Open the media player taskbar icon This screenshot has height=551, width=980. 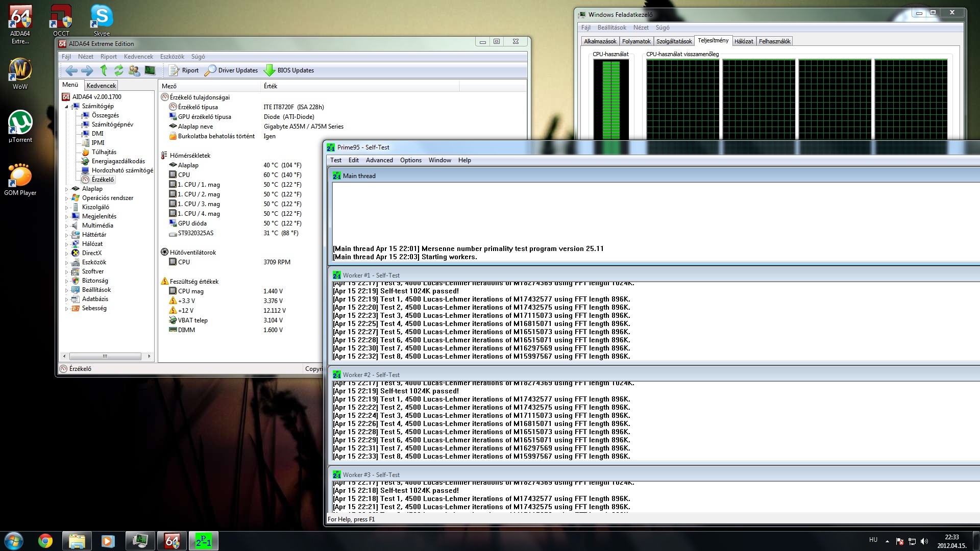pyautogui.click(x=108, y=541)
